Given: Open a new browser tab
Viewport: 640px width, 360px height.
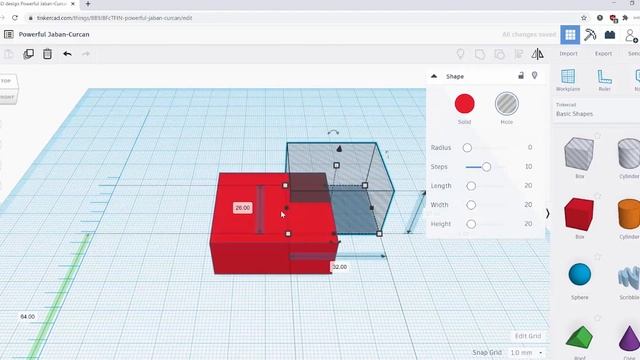Looking at the screenshot, I should pos(88,4).
